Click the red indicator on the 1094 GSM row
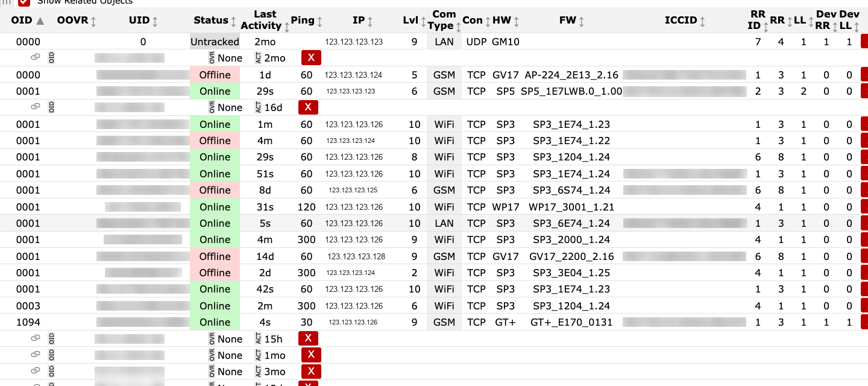This screenshot has height=386, width=868. point(865,322)
